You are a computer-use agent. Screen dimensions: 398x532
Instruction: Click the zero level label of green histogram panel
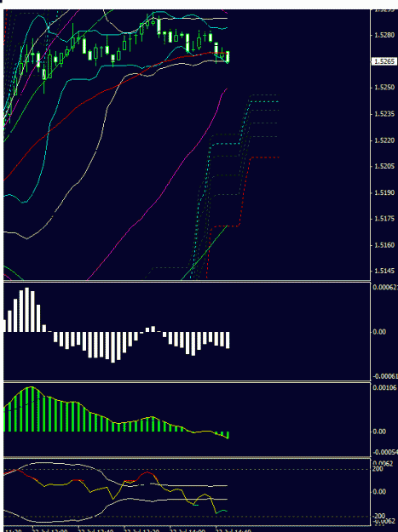pos(379,432)
